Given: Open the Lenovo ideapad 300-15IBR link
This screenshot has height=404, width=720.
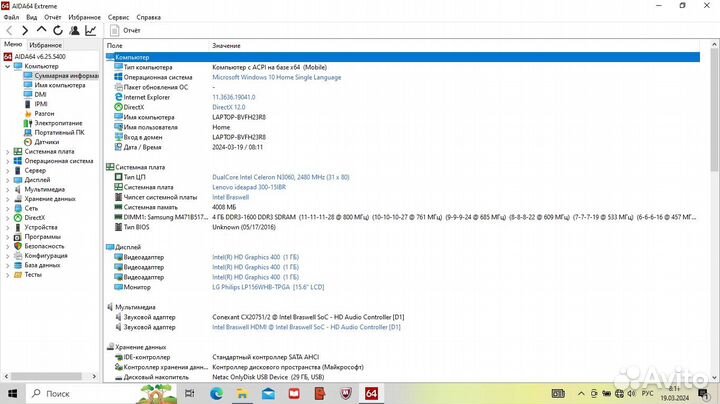Looking at the screenshot, I should coord(249,187).
